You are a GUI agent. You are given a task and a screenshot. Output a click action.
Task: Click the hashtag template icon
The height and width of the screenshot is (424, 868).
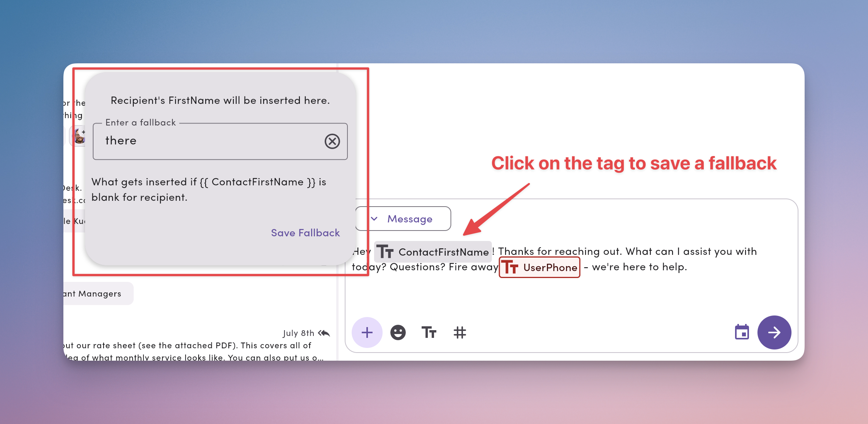point(460,332)
